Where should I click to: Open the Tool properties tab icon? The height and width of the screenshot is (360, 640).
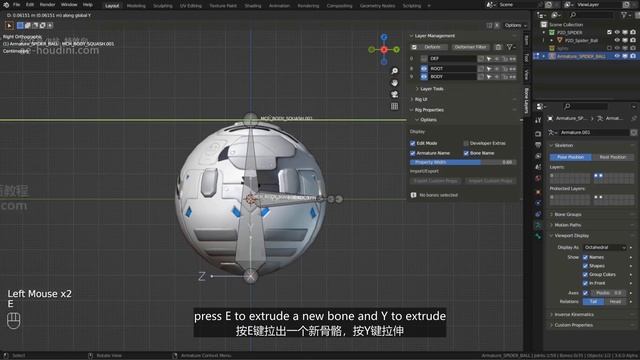(x=538, y=120)
